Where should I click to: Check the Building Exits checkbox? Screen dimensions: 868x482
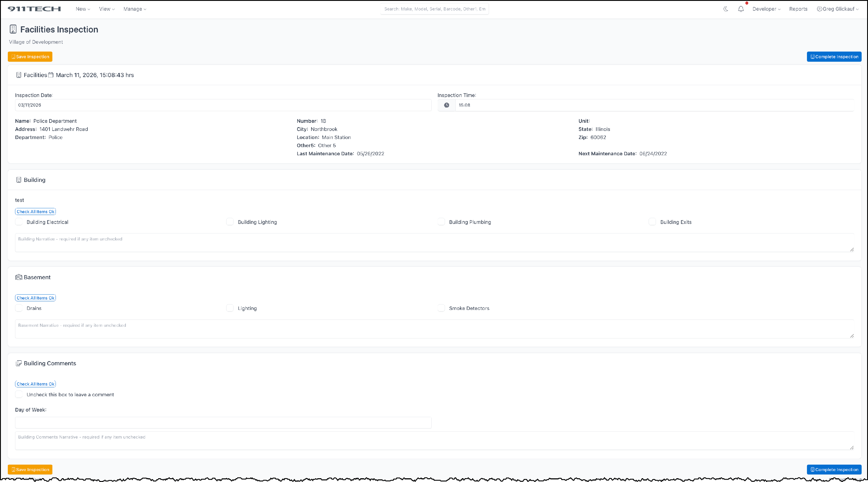[x=652, y=222]
